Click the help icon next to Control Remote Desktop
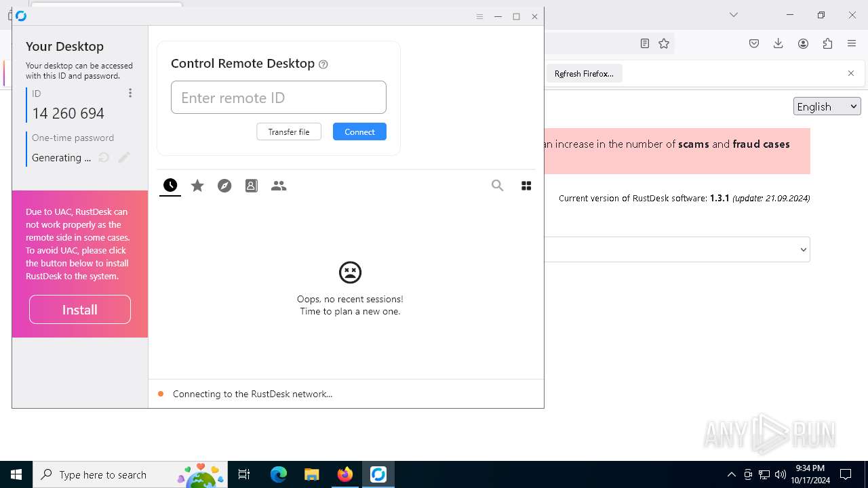The image size is (868, 488). (323, 64)
